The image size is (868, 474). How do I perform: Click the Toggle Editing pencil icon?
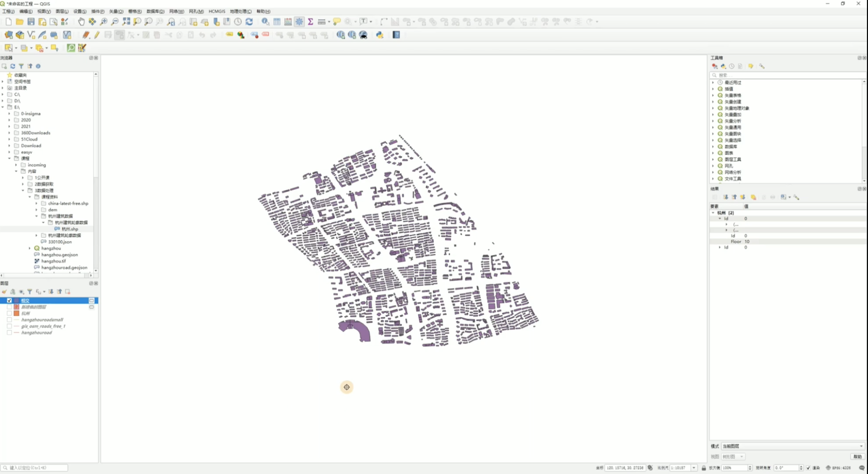[x=97, y=35]
